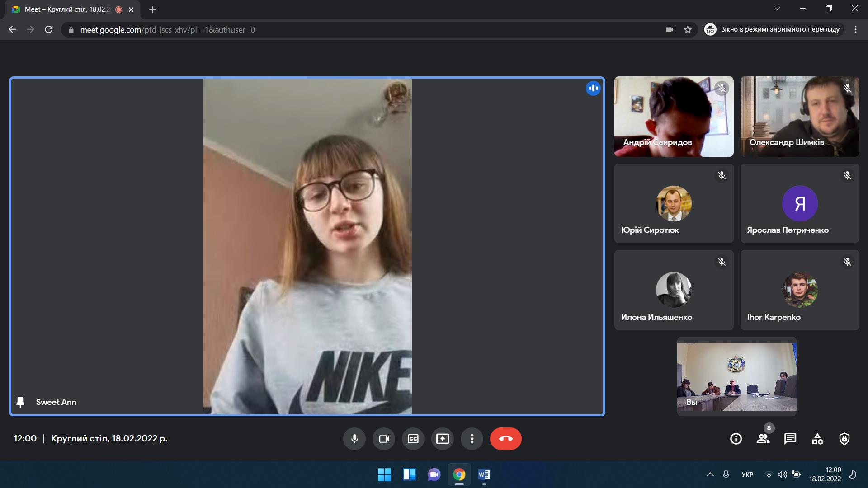Unpin Sweet Ann using pin icon
The width and height of the screenshot is (868, 488).
(x=20, y=402)
